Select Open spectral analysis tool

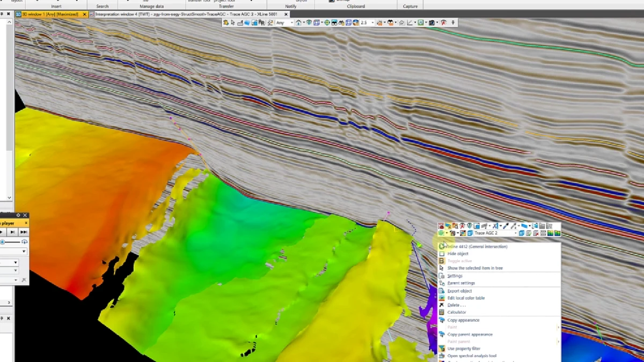point(499,356)
